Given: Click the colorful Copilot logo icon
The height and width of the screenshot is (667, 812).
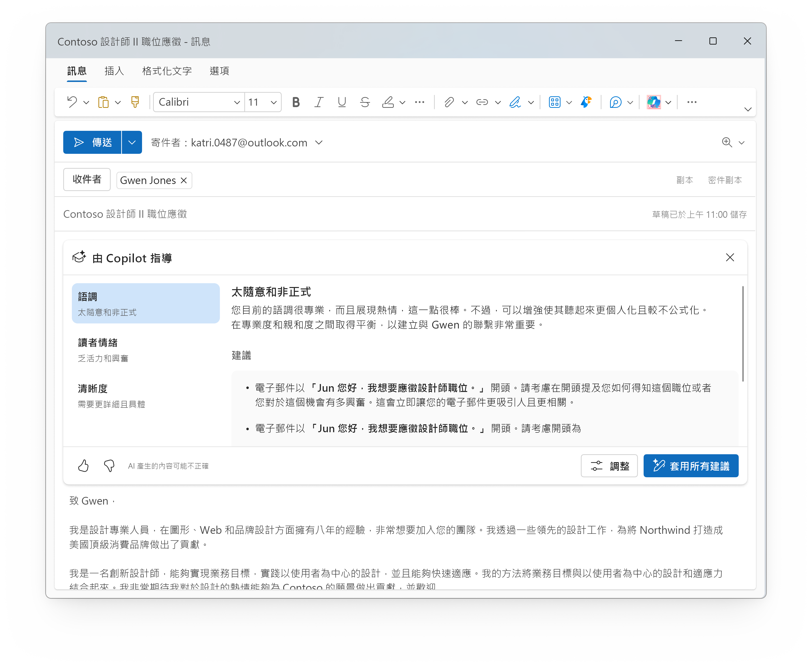Looking at the screenshot, I should tap(653, 102).
